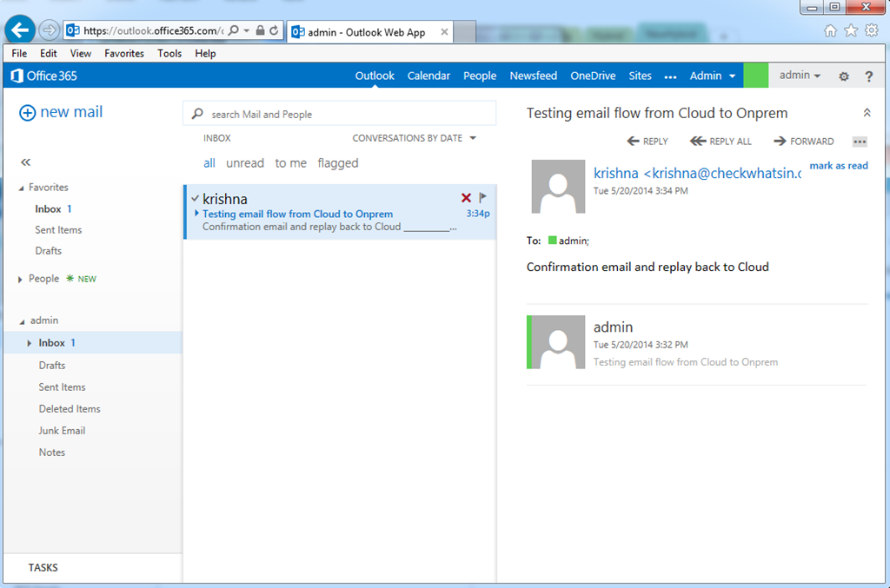Go to People in navigation bar
The height and width of the screenshot is (588, 890).
click(x=480, y=76)
